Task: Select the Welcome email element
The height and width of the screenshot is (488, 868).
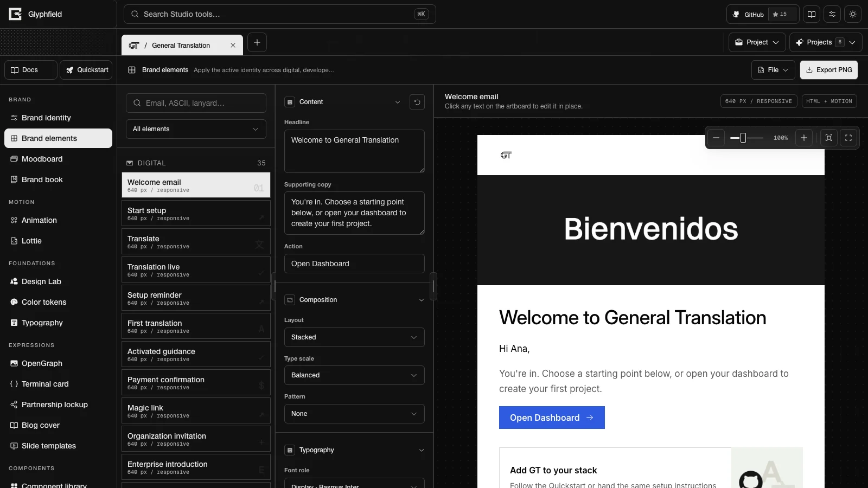Action: click(196, 185)
